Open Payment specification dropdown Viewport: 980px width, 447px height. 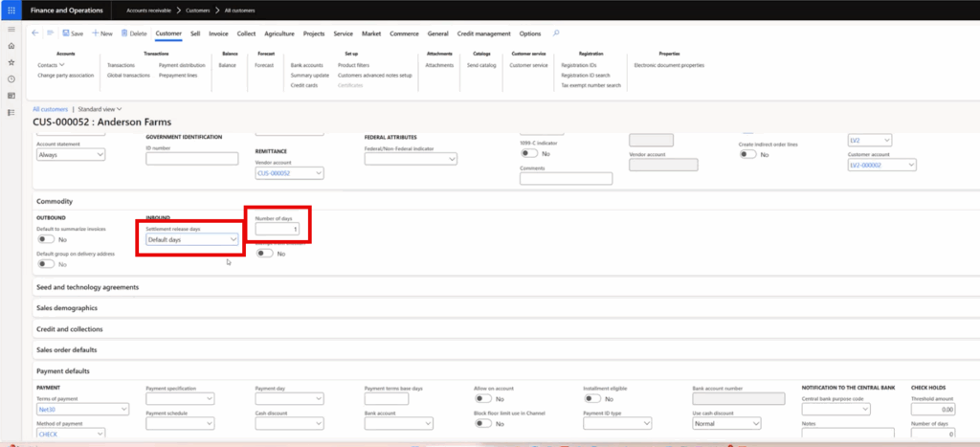[x=180, y=398]
